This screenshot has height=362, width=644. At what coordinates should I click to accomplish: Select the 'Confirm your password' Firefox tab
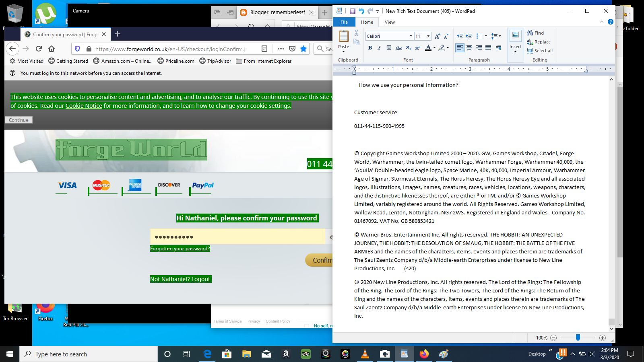point(65,35)
